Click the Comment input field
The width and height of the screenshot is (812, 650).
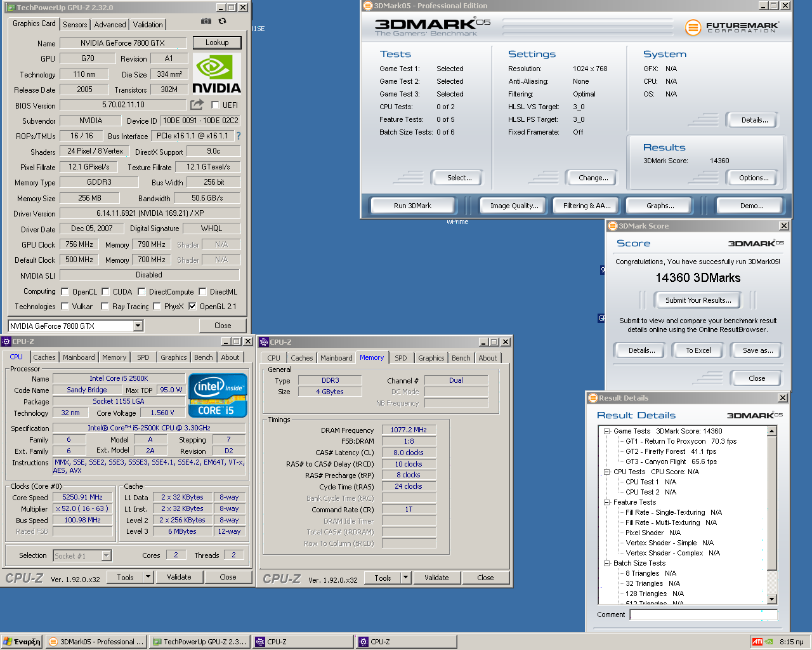[x=703, y=614]
